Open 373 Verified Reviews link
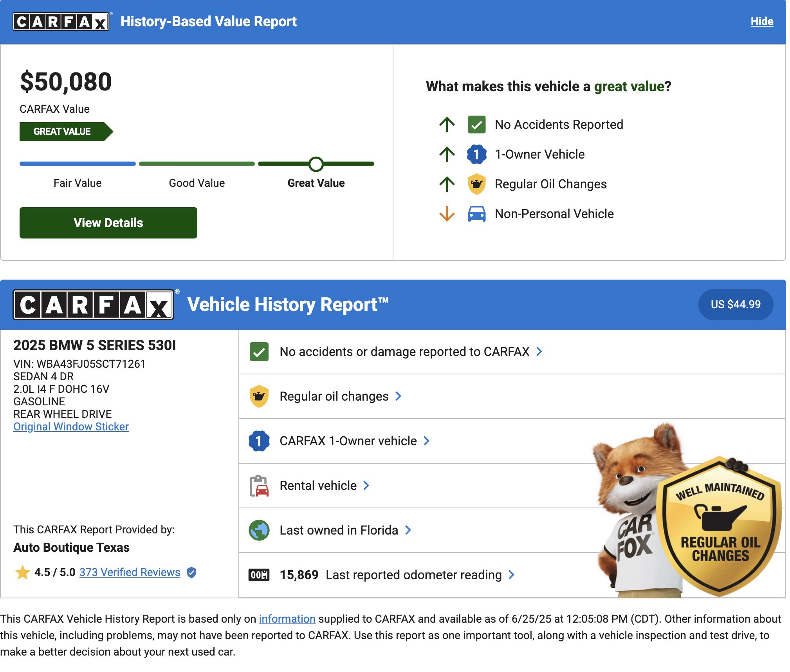The height and width of the screenshot is (672, 790). (x=130, y=573)
